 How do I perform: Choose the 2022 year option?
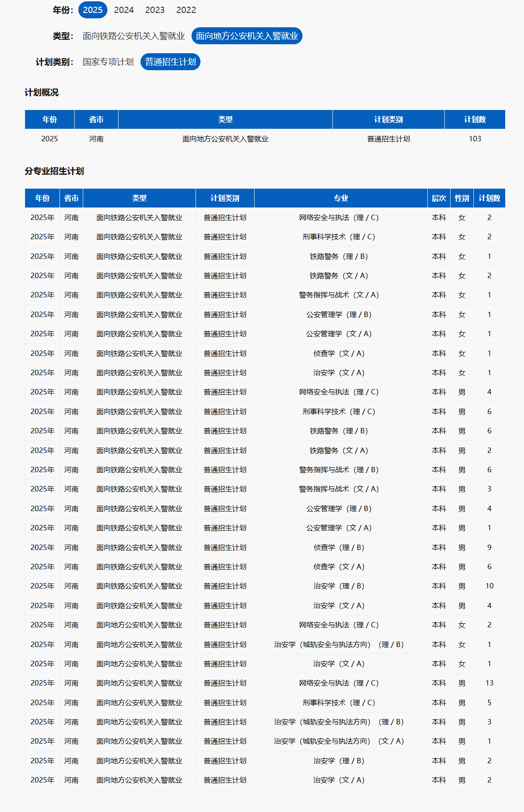[x=186, y=10]
